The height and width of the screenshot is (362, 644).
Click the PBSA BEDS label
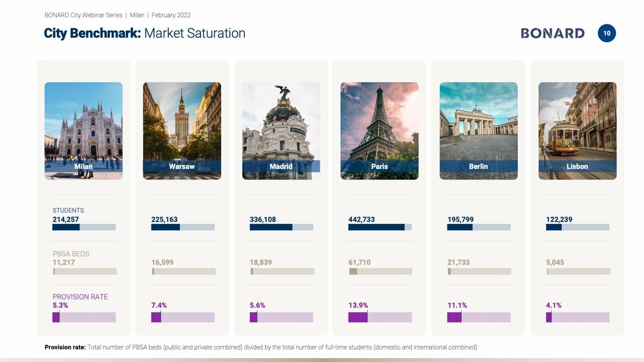pyautogui.click(x=71, y=254)
